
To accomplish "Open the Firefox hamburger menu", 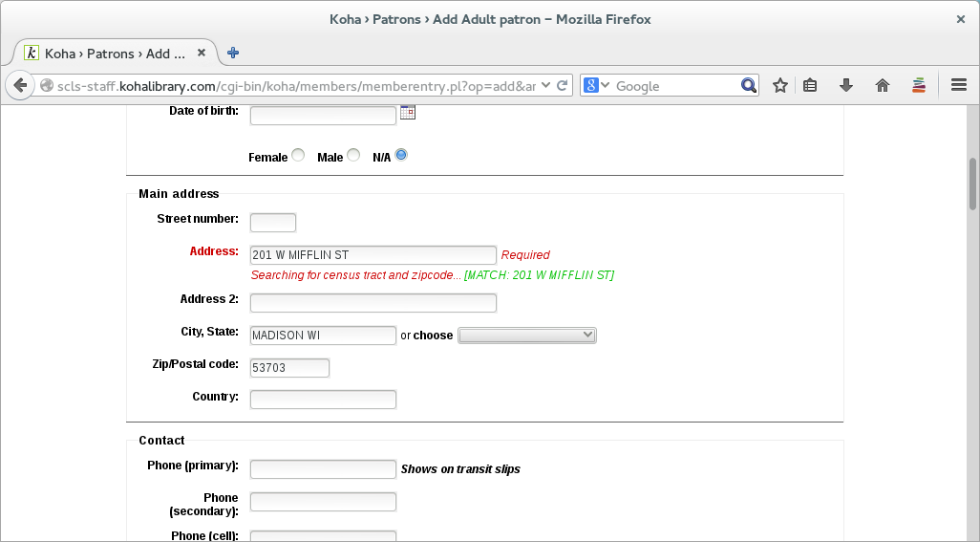I will 959,85.
